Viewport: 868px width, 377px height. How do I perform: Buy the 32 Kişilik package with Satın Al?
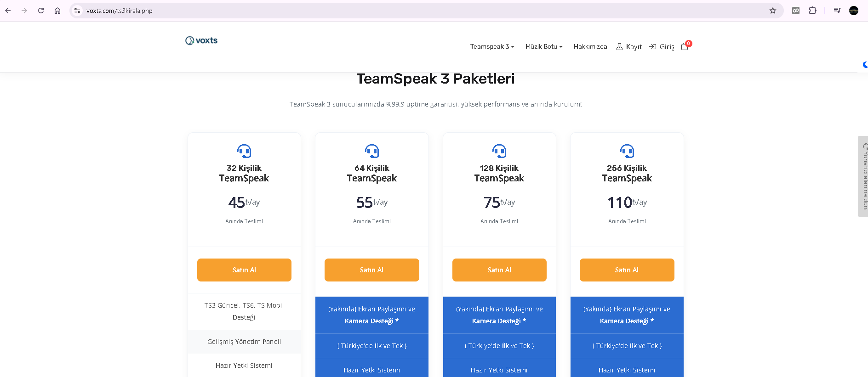click(244, 270)
